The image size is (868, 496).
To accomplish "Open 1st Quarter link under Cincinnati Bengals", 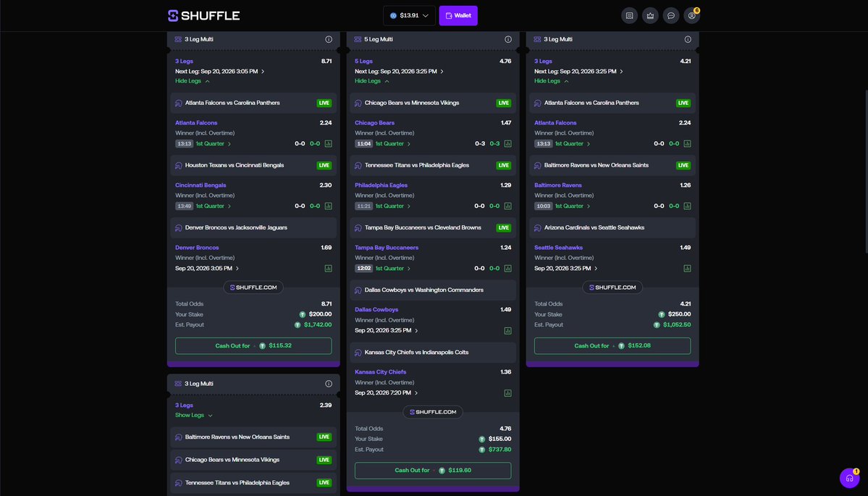I will pos(213,206).
